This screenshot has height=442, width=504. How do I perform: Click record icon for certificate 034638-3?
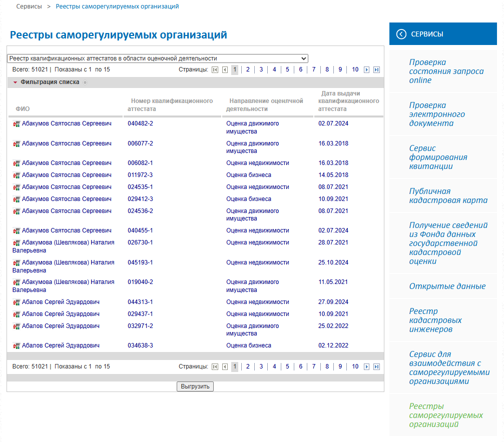point(17,346)
